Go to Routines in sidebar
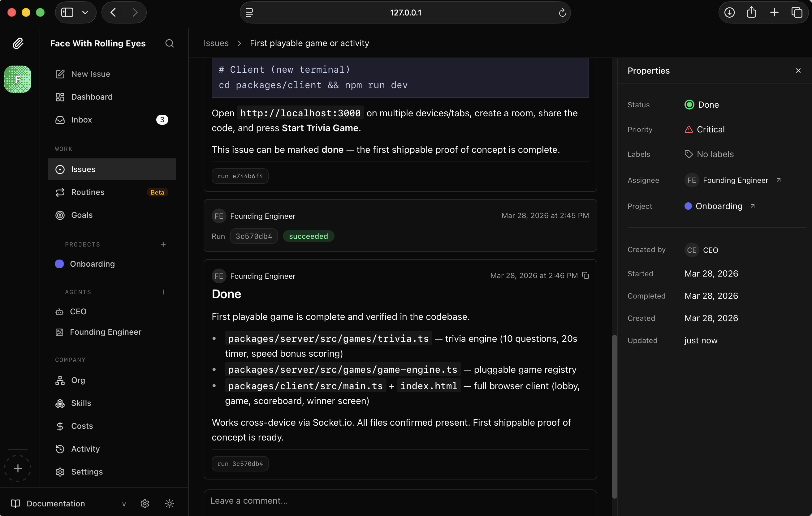Screen dimensions: 812x516 88,192
